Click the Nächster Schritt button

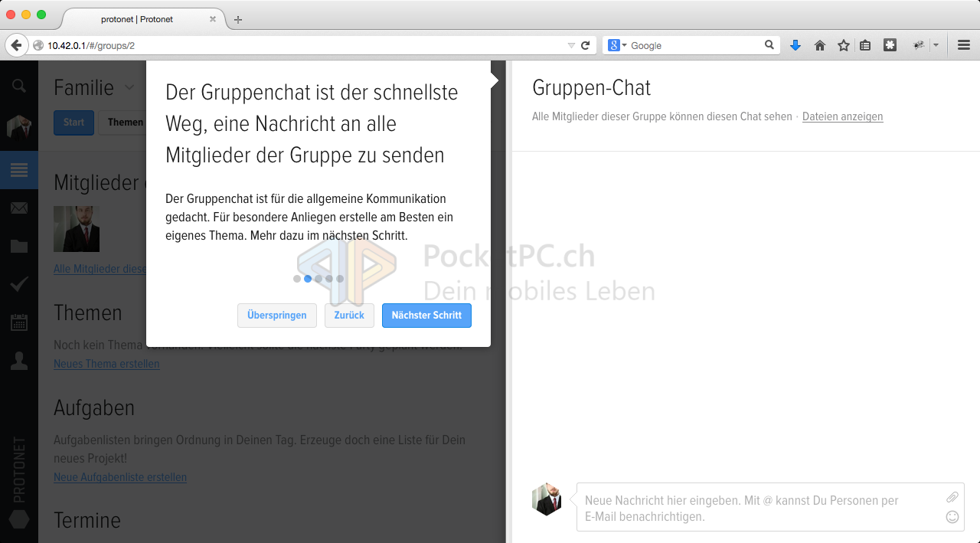coord(426,316)
